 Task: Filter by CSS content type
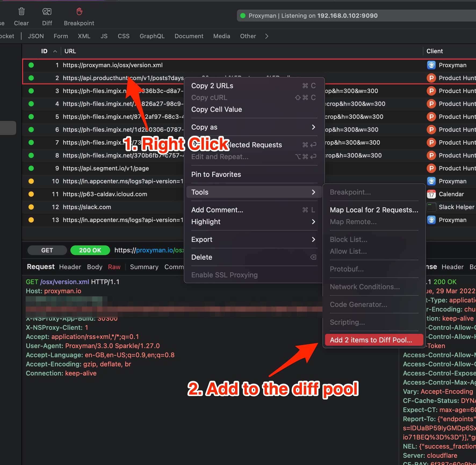[124, 36]
